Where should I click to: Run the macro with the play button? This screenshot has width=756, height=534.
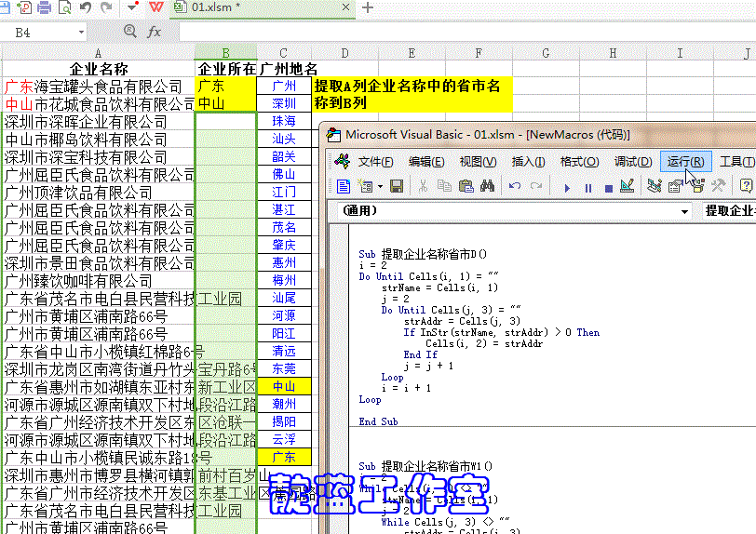(567, 189)
